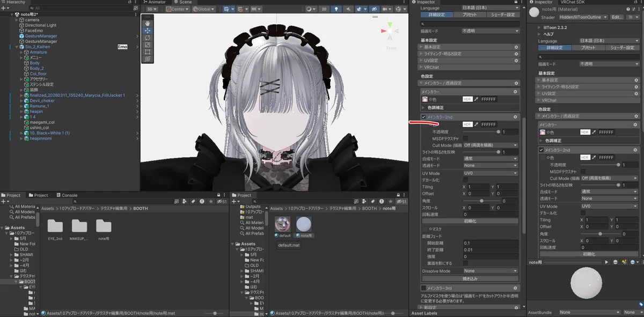The height and width of the screenshot is (317, 644).
Task: Toggle scene audio mute icon
Action: coord(348,9)
